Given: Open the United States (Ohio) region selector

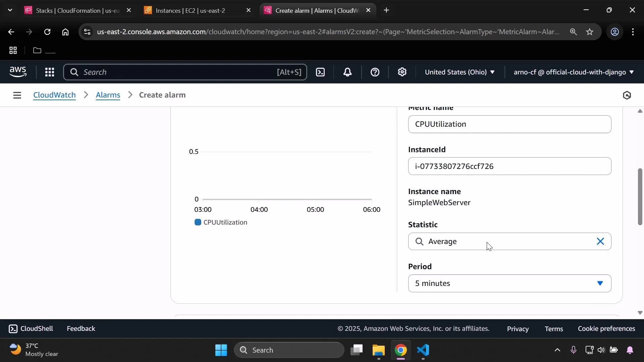Looking at the screenshot, I should pos(460,72).
